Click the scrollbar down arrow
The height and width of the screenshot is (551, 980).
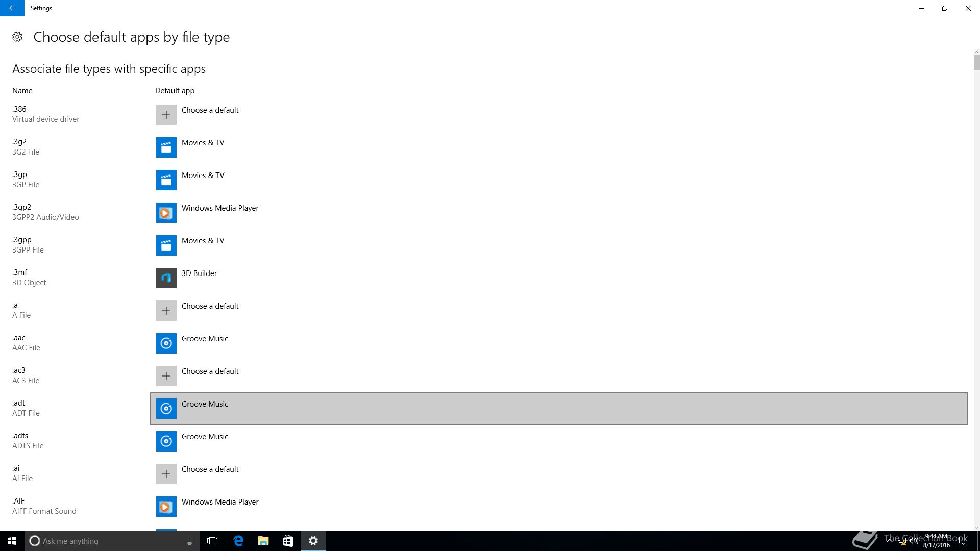(976, 528)
